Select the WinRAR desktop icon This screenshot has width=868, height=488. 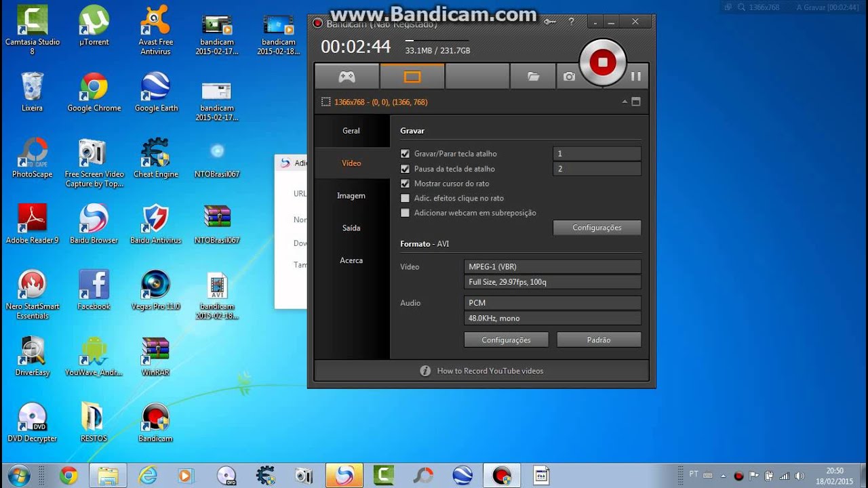tap(155, 357)
